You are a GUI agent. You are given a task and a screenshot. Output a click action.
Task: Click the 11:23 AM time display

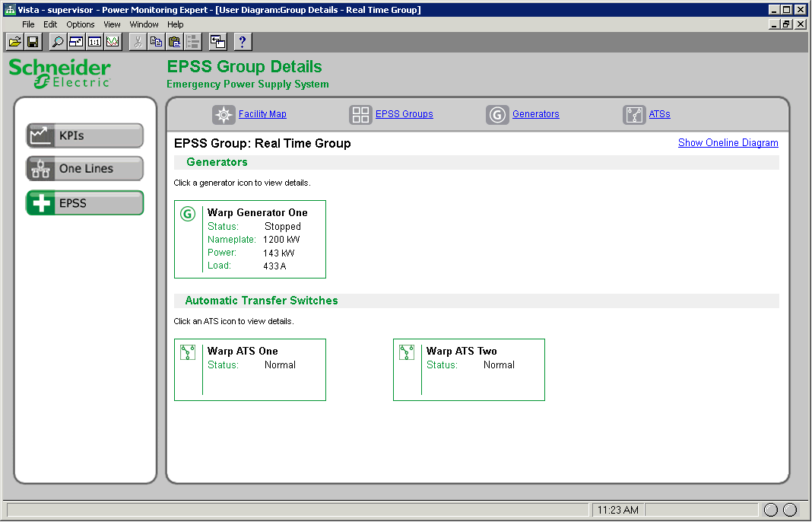coord(617,510)
